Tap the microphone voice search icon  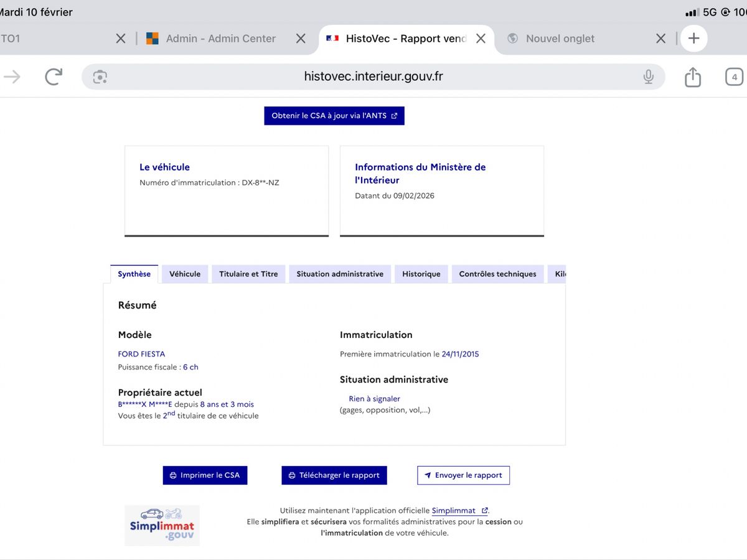coord(648,77)
